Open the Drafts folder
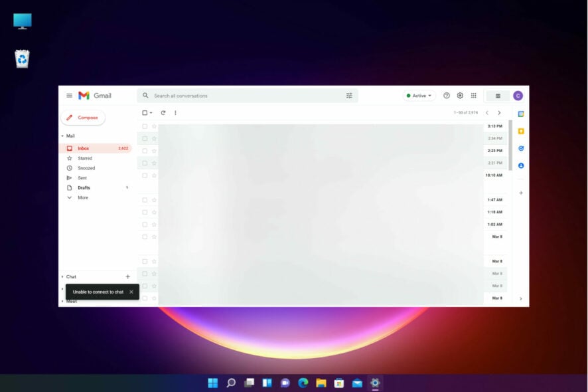This screenshot has height=392, width=588. pyautogui.click(x=83, y=187)
